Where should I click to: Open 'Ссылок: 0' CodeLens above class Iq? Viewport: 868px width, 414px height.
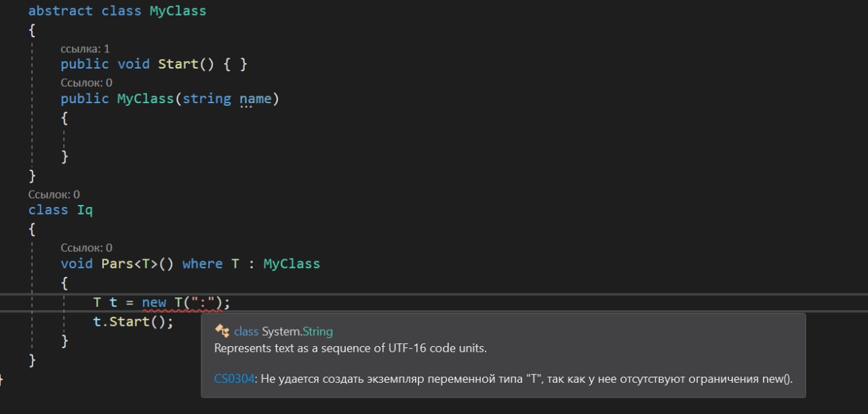[54, 194]
